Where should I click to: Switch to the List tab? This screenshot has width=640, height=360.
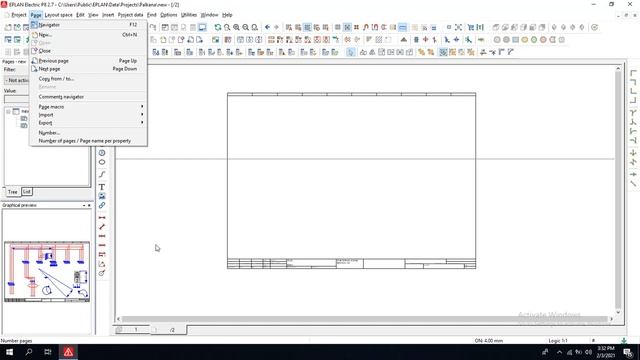click(x=27, y=191)
